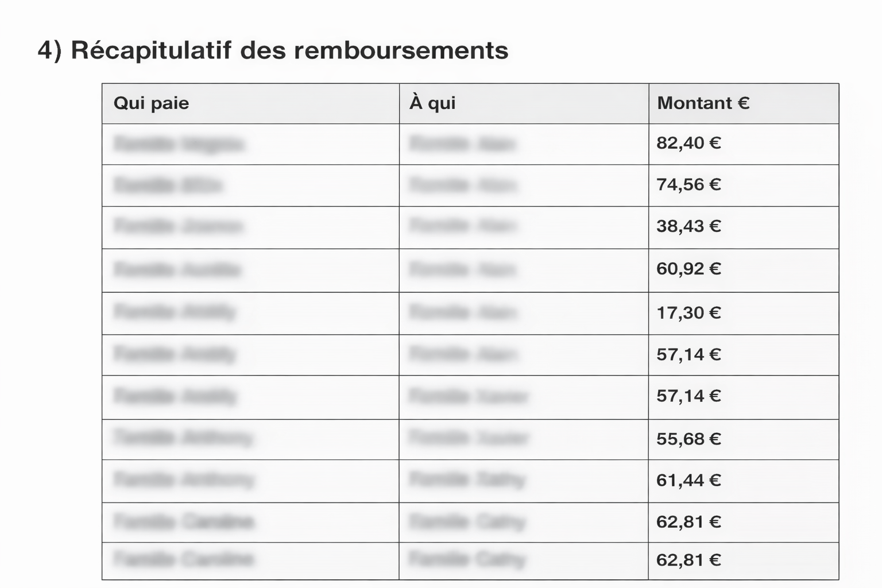882x588 pixels.
Task: Click the 38,43 € amount cell
Action: (x=688, y=227)
